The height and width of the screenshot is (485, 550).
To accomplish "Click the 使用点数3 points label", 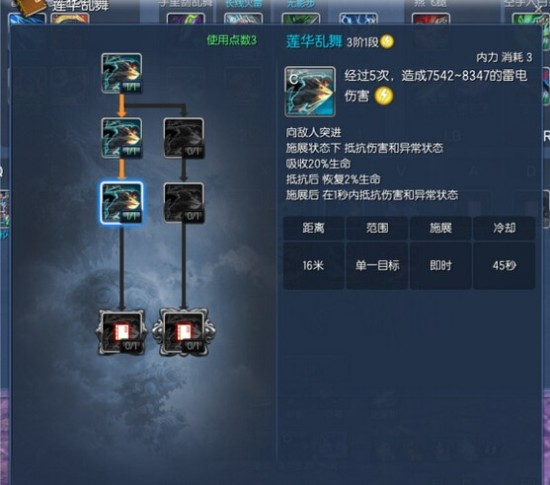I will 232,40.
